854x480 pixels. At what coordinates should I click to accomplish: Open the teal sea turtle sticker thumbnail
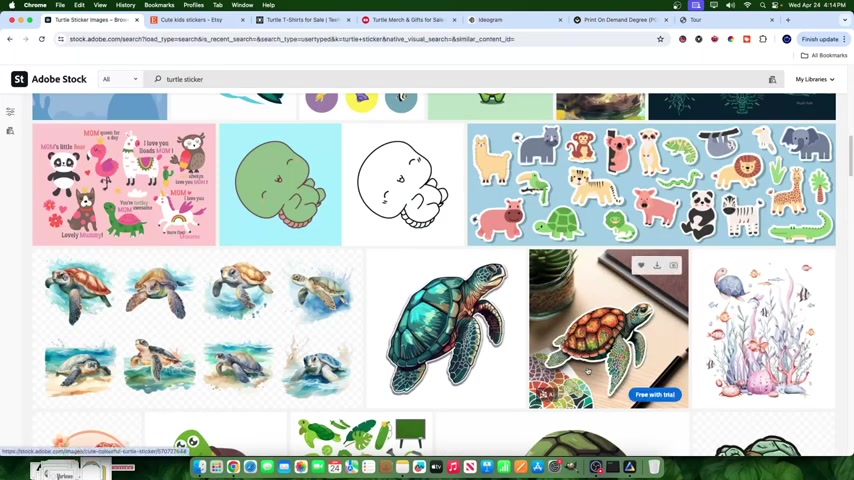coord(447,329)
